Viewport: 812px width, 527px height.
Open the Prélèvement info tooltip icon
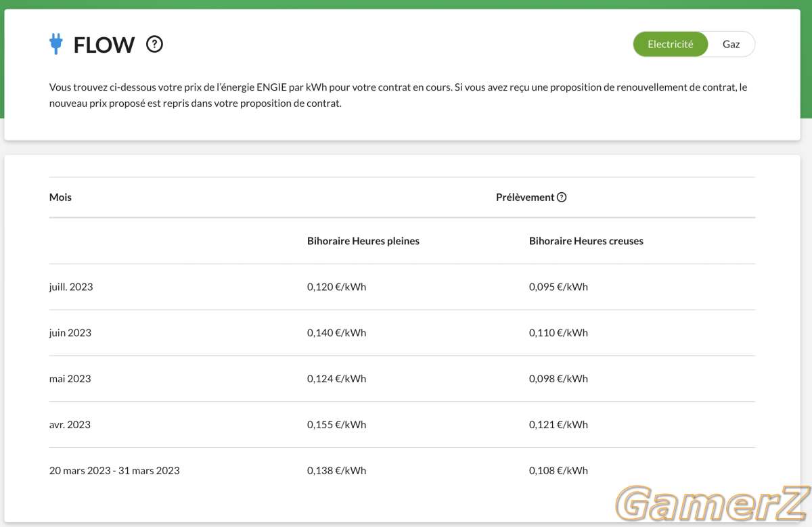[x=562, y=198]
